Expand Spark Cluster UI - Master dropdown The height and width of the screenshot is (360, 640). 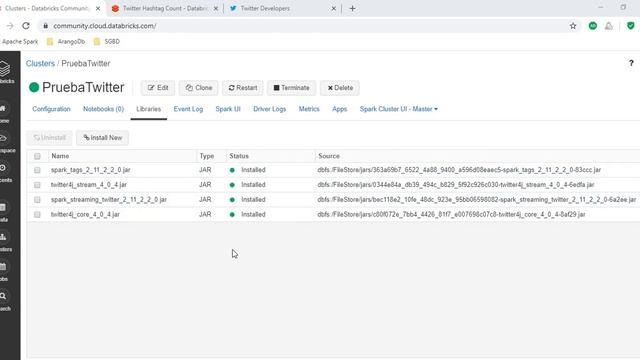[398, 109]
